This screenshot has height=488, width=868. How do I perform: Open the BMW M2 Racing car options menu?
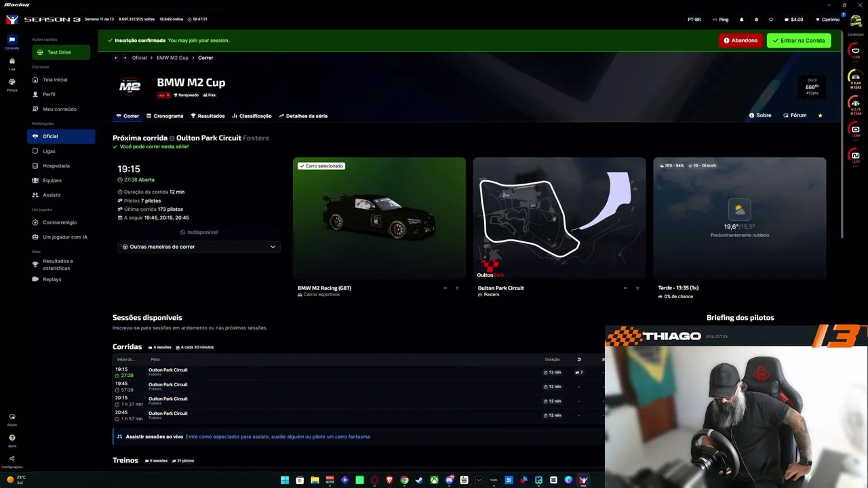pos(445,288)
